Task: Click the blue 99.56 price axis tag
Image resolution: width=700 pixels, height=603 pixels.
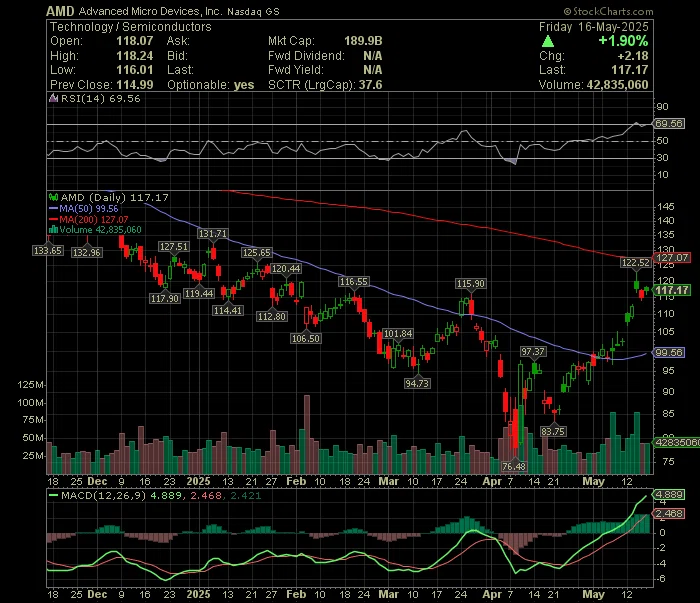Action: [668, 353]
